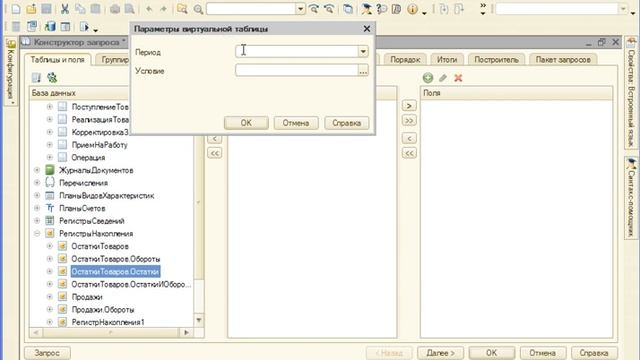Click the Условие ellipsis button
The height and width of the screenshot is (360, 640).
(363, 70)
